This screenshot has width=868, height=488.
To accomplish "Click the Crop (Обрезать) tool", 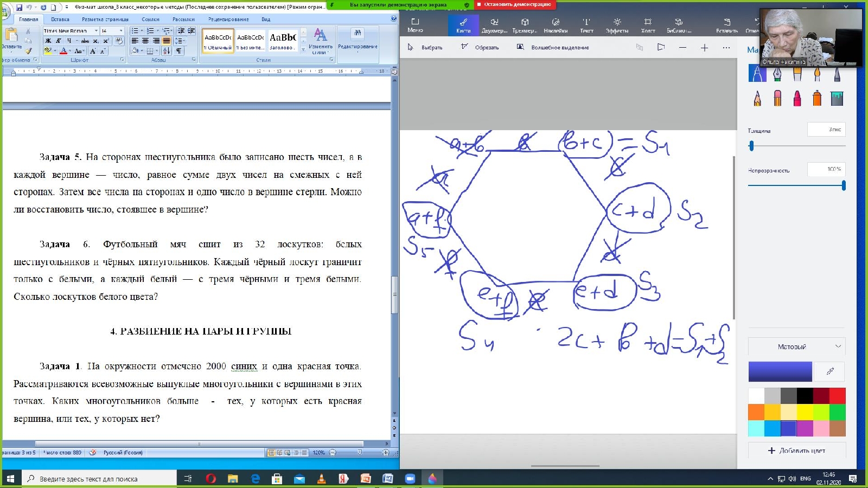I will [x=480, y=47].
